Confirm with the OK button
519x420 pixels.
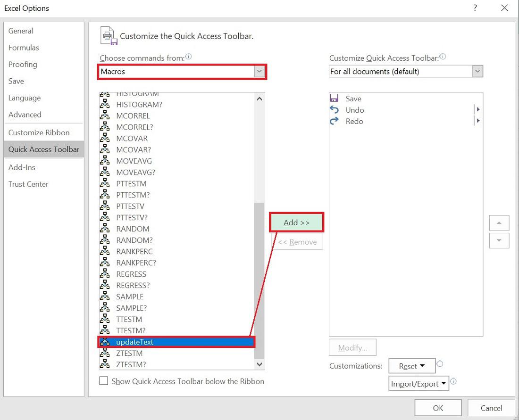click(438, 408)
